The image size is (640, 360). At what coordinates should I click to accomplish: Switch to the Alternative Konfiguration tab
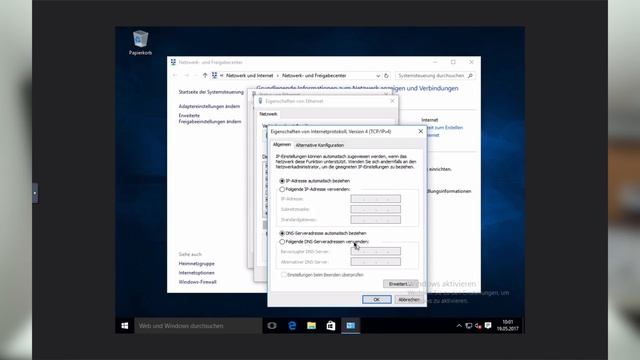(320, 145)
